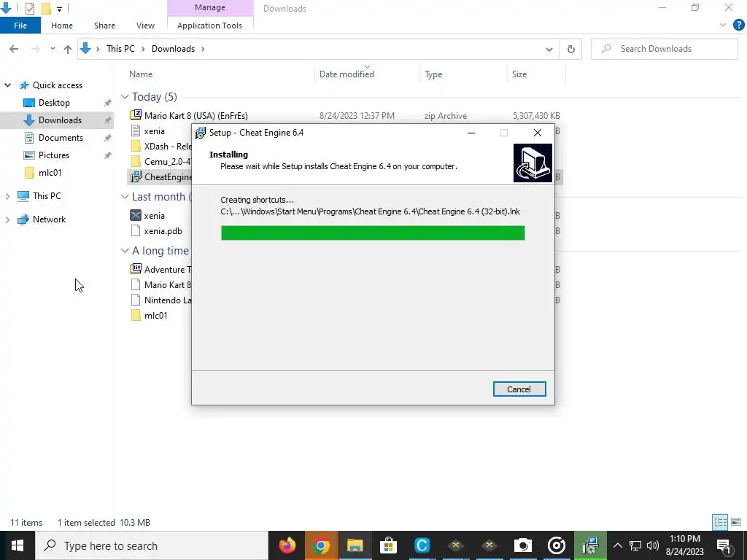747x560 pixels.
Task: Select mlc01 folder in navigation pane
Action: click(x=50, y=173)
